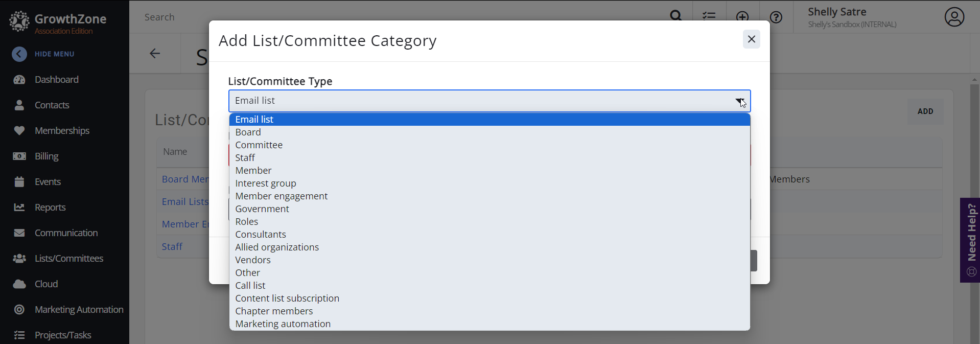The image size is (980, 344).
Task: Go to Marketing Automation menu item
Action: 79,310
